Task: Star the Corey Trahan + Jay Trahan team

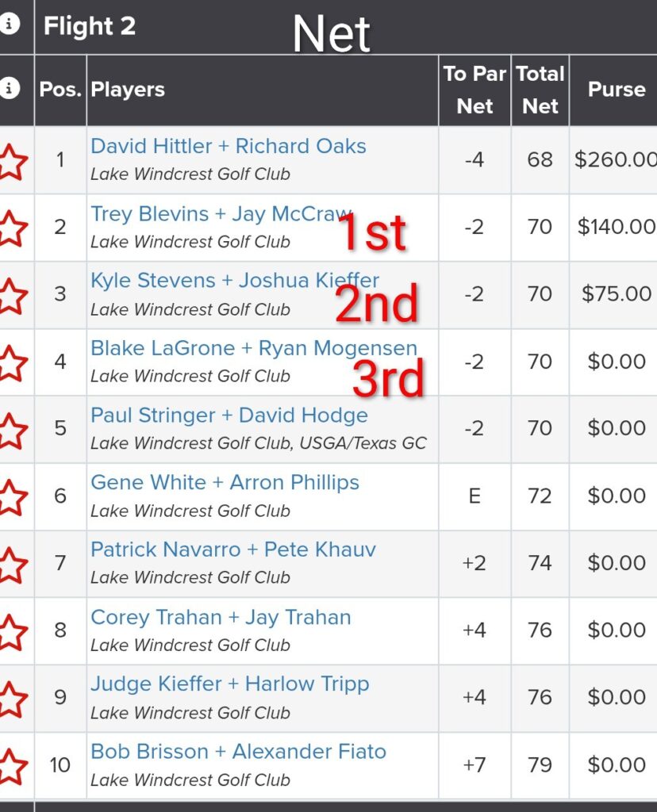Action: pos(12,631)
